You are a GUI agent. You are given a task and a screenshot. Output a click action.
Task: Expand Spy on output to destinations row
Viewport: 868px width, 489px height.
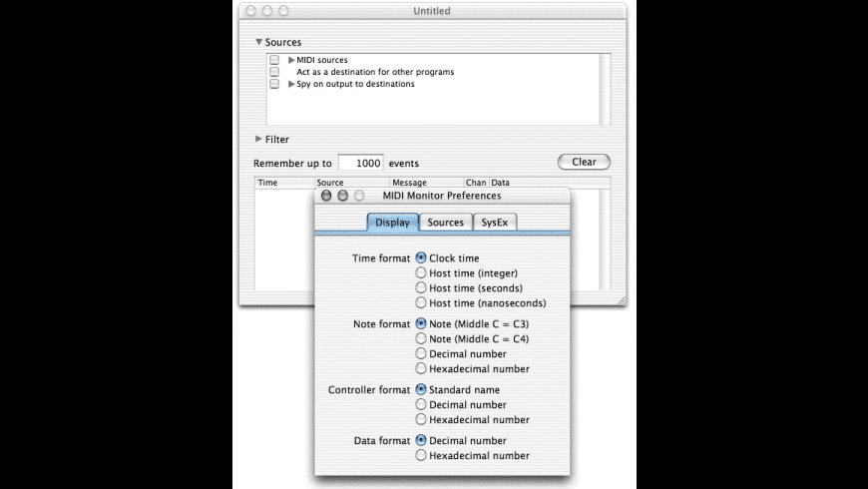(x=291, y=84)
